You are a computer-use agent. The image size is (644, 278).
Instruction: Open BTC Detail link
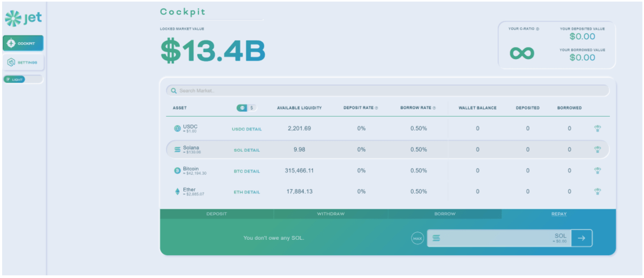[x=247, y=171]
